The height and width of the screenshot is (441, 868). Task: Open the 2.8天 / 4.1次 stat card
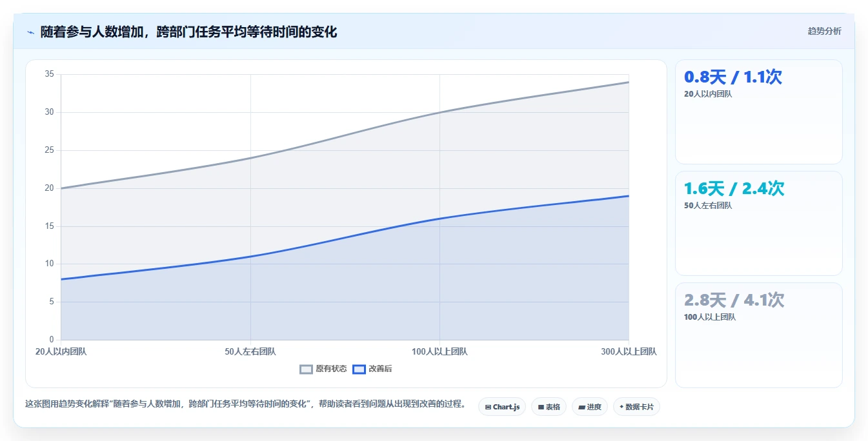[x=759, y=335]
